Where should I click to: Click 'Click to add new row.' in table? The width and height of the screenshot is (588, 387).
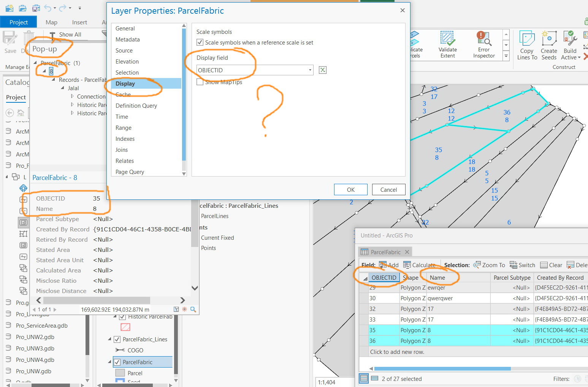397,352
